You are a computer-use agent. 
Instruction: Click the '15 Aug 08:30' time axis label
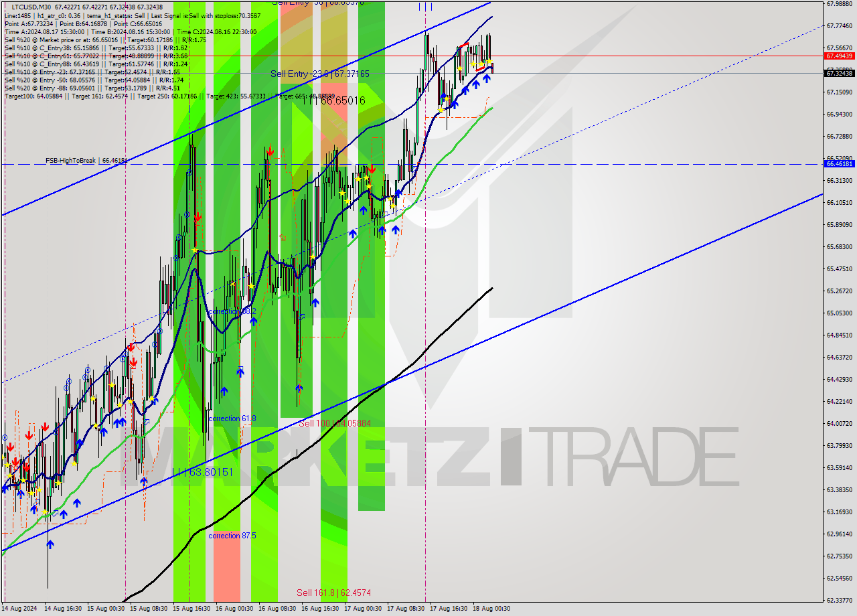point(149,609)
